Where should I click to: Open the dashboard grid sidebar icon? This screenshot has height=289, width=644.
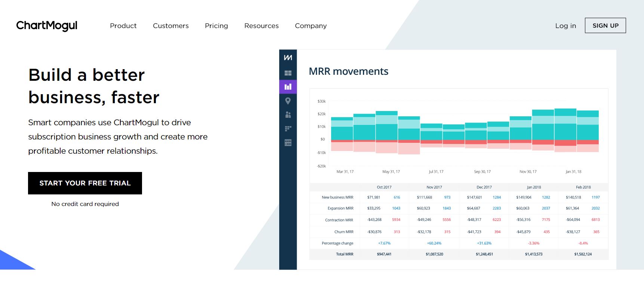click(x=288, y=73)
